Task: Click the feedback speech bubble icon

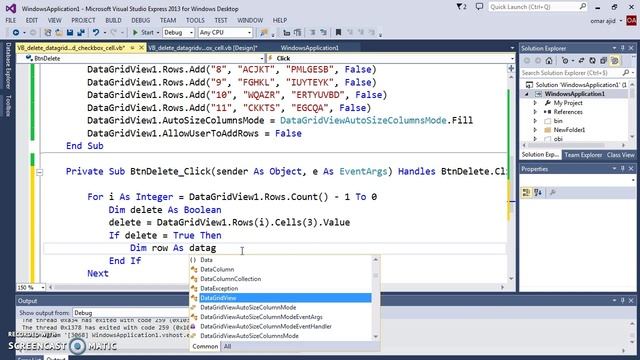Action: pyautogui.click(x=480, y=7)
